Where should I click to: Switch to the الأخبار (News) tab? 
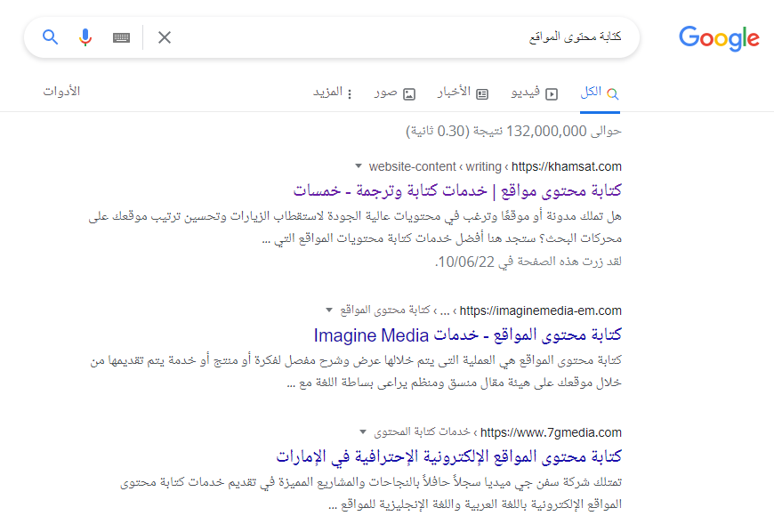463,93
